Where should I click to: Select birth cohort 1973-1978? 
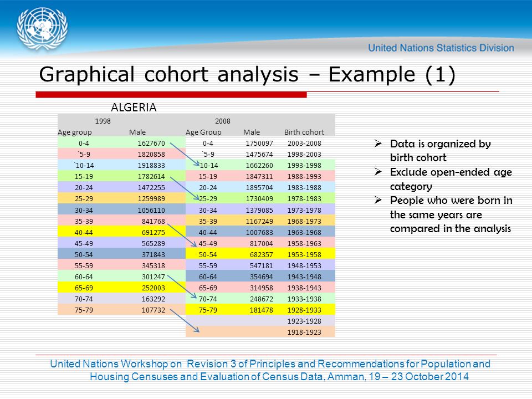click(x=304, y=210)
